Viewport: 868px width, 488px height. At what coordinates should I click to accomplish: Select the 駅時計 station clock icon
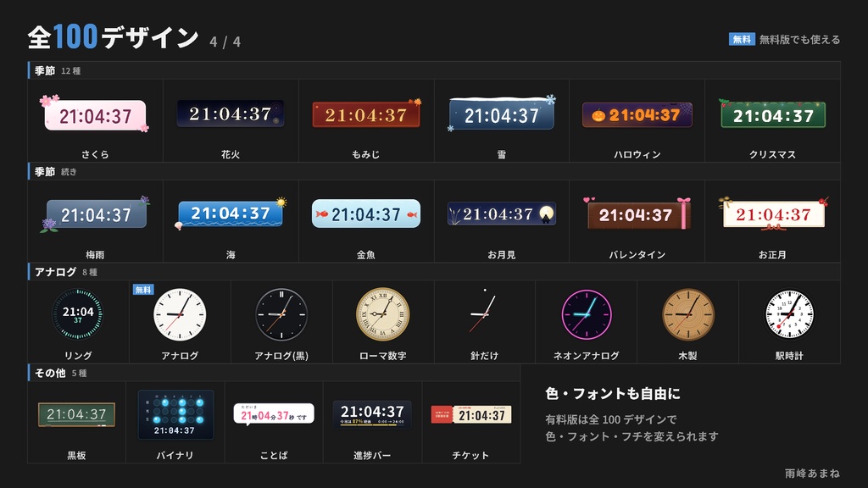pyautogui.click(x=789, y=314)
